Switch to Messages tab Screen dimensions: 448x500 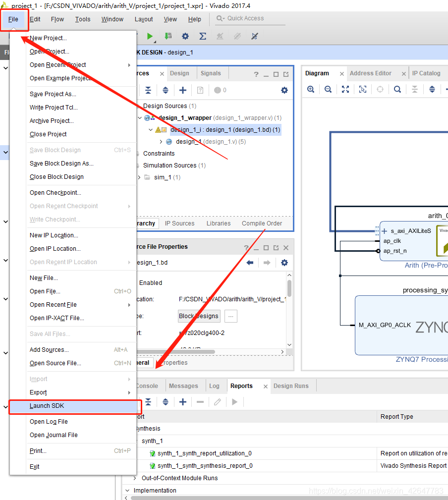(183, 386)
